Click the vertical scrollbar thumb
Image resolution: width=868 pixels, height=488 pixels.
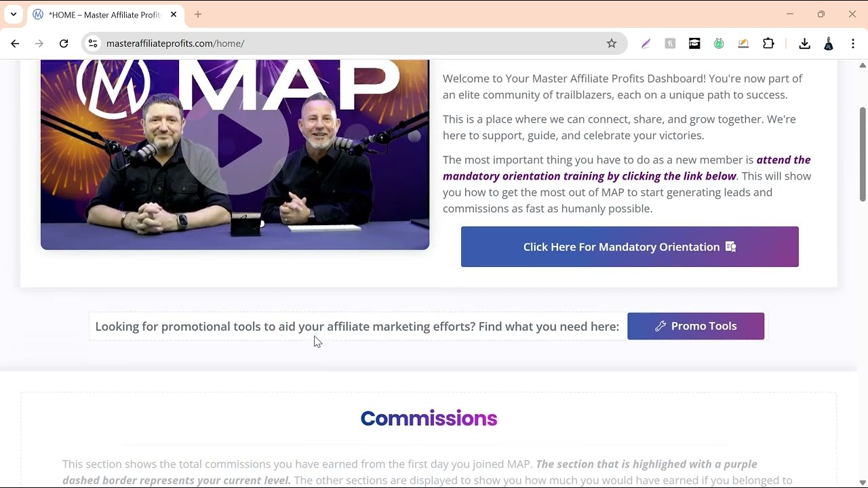[x=863, y=153]
